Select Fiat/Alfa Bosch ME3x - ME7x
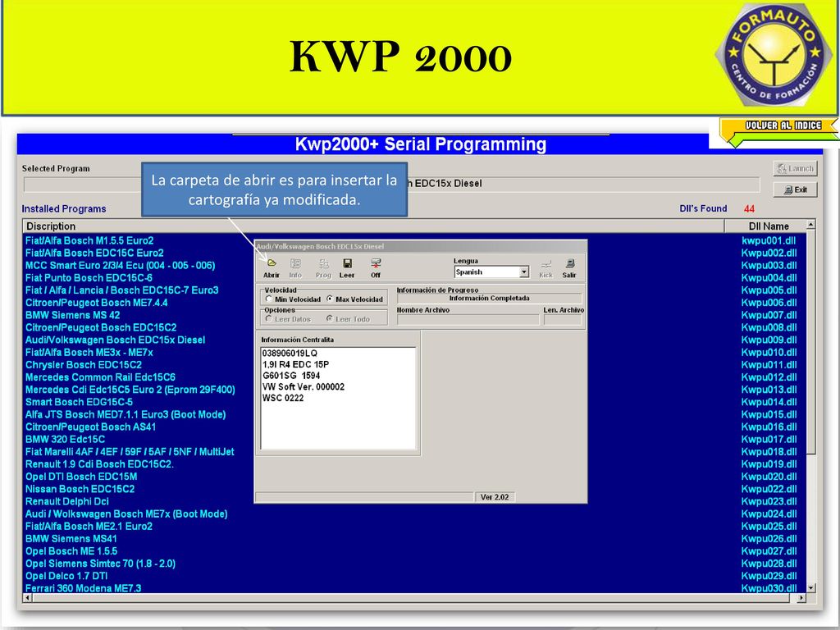Screen dimensions: 840x630 [89, 353]
